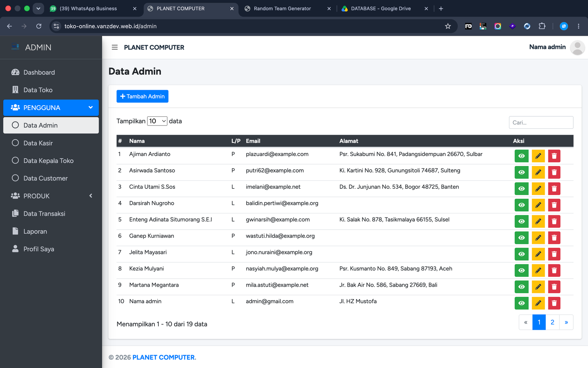Viewport: 588px width, 368px height.
Task: Expand the PRODUK sidebar menu
Action: (x=51, y=196)
